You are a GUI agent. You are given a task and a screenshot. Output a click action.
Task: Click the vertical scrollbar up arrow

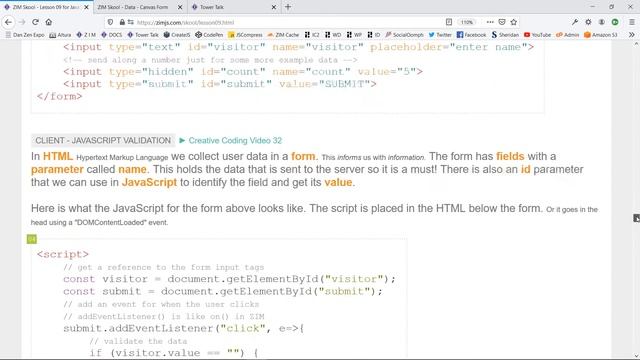pos(636,43)
